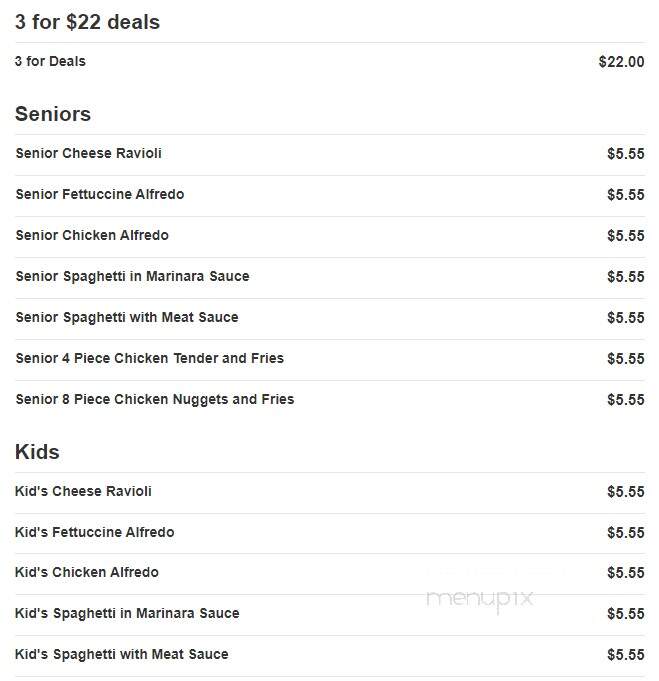
Task: Choose Senior 4 Piece Chicken Tender and Fries
Action: click(149, 358)
